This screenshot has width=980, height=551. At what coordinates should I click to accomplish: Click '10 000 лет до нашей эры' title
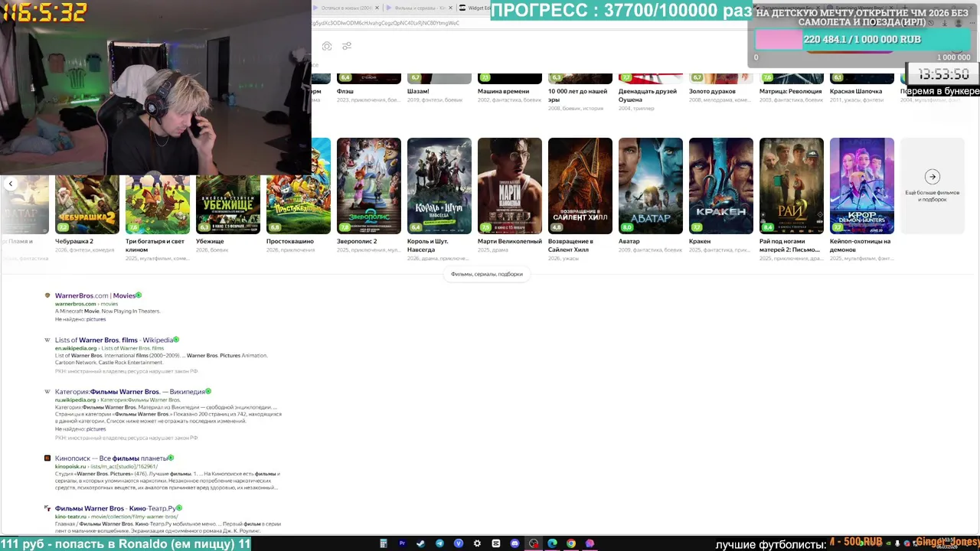[578, 95]
